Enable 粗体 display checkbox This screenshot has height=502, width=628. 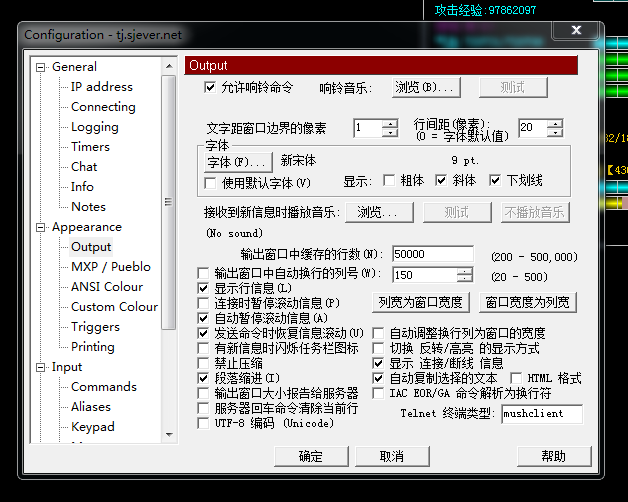pos(389,181)
